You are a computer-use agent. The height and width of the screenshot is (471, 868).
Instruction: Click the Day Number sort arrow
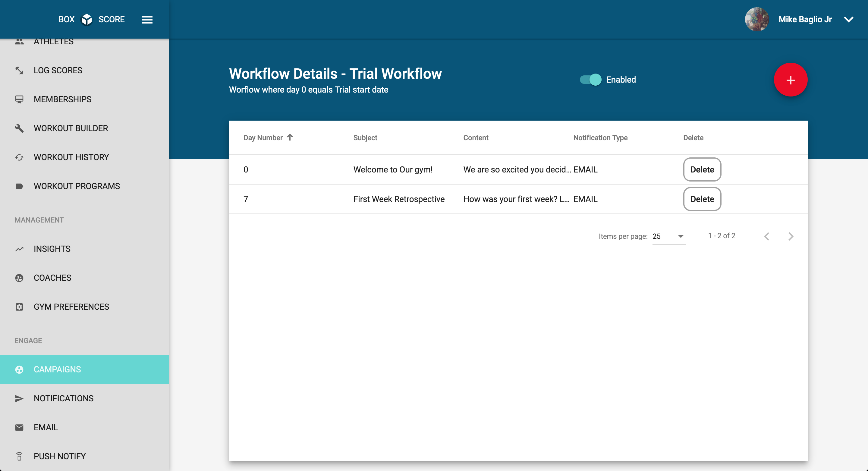click(290, 138)
